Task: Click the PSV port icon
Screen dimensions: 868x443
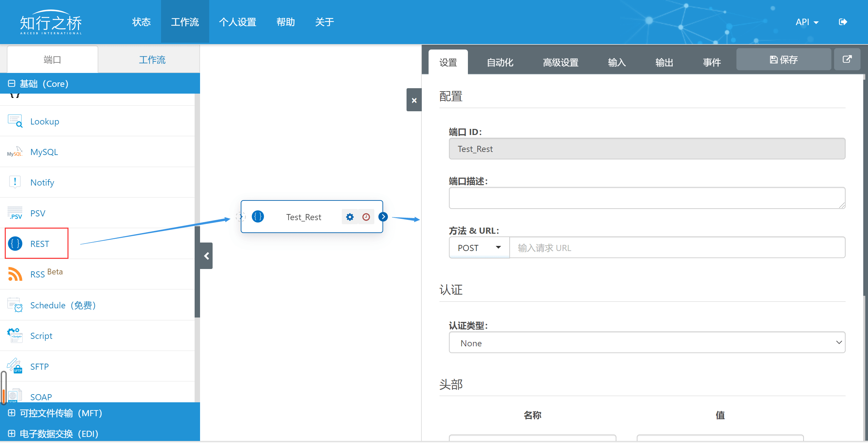Action: click(15, 213)
